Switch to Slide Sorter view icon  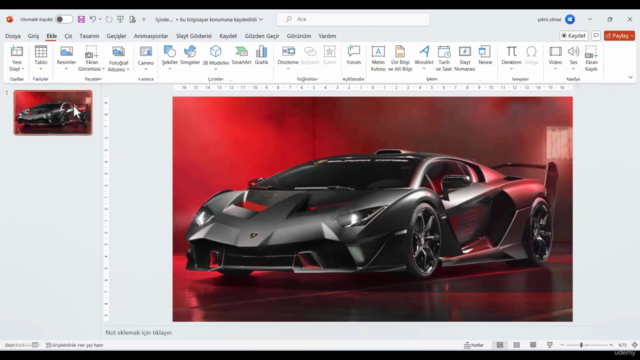[x=516, y=345]
